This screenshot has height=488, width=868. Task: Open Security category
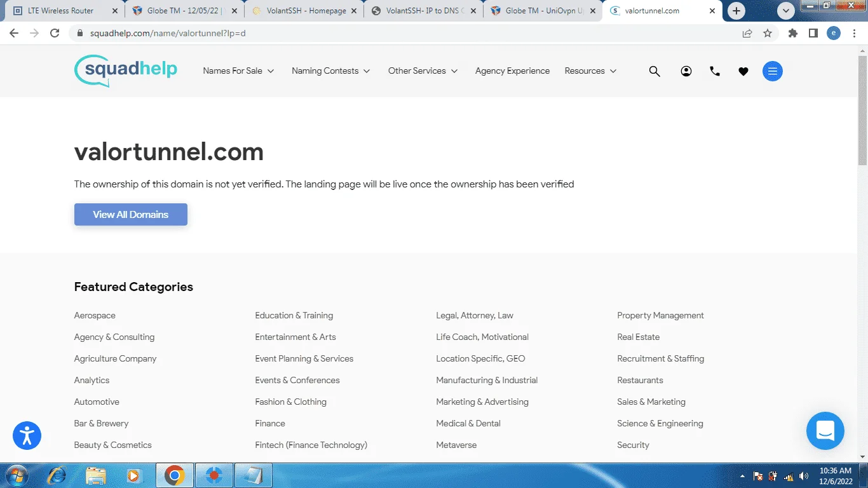click(x=633, y=445)
